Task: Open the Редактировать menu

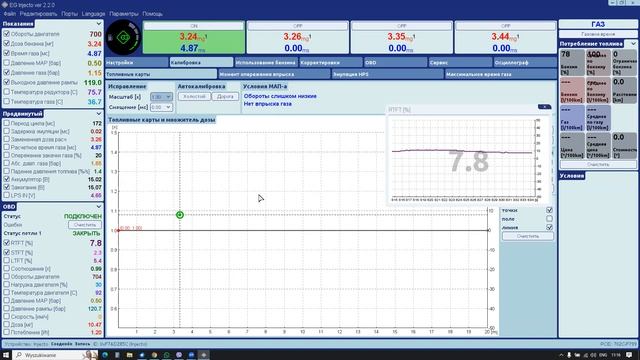Action: (38, 13)
